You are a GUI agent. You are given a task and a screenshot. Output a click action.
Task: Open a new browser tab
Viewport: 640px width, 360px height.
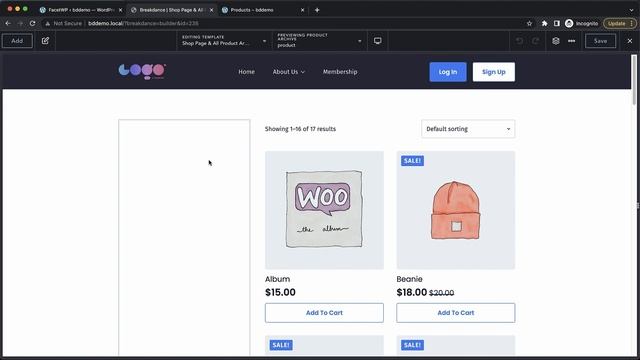(317, 10)
